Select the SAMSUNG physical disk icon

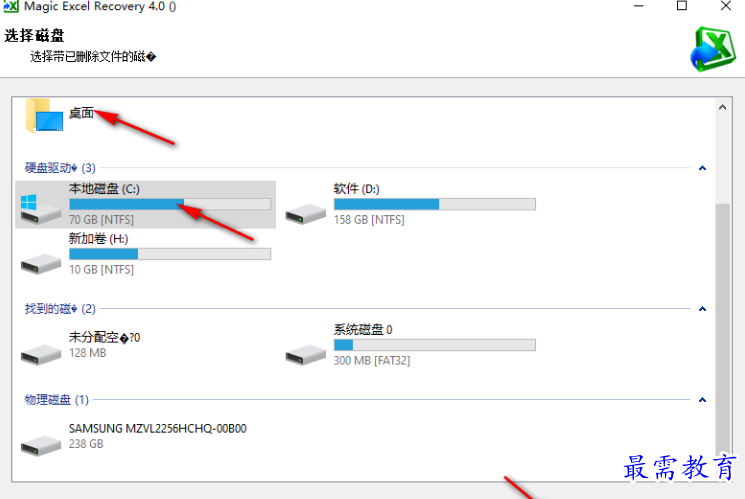tap(41, 445)
